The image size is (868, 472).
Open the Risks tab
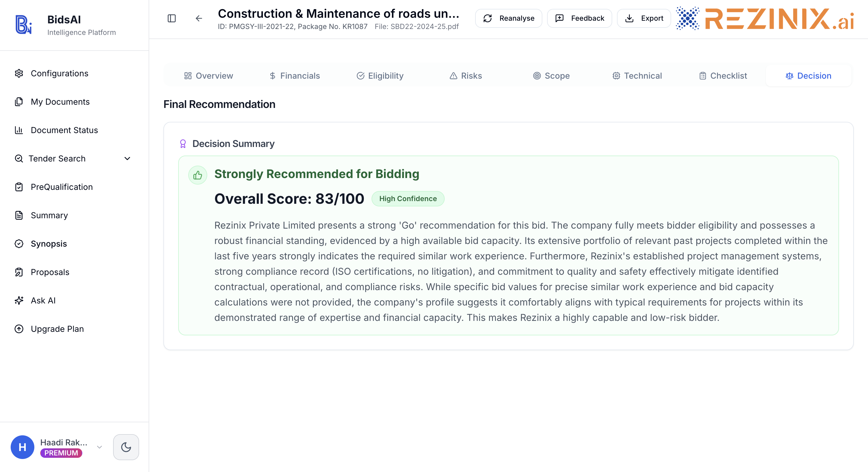coord(466,76)
